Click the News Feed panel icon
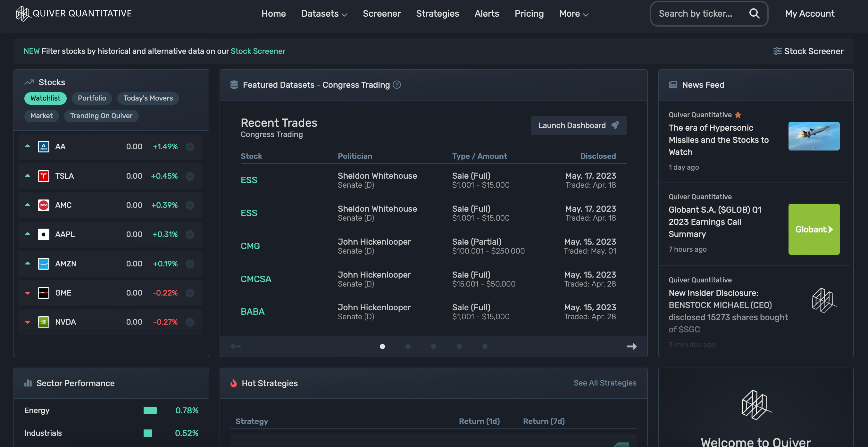Viewport: 868px width, 447px height. coord(673,85)
